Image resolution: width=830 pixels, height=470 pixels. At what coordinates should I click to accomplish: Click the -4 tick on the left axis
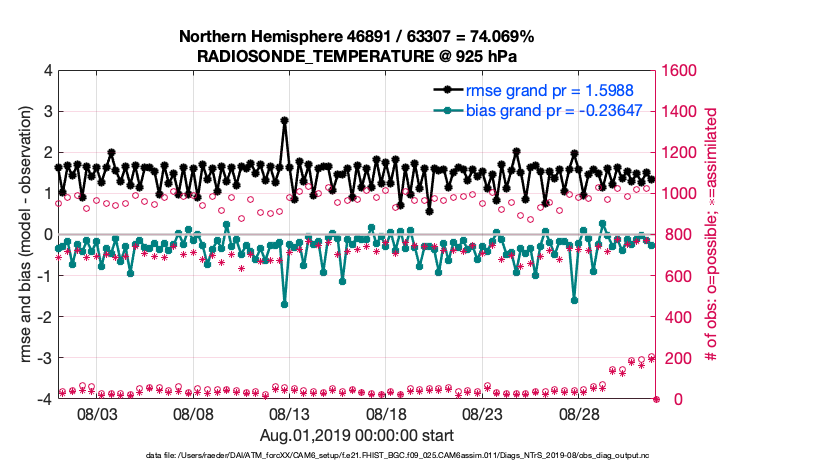coord(46,399)
